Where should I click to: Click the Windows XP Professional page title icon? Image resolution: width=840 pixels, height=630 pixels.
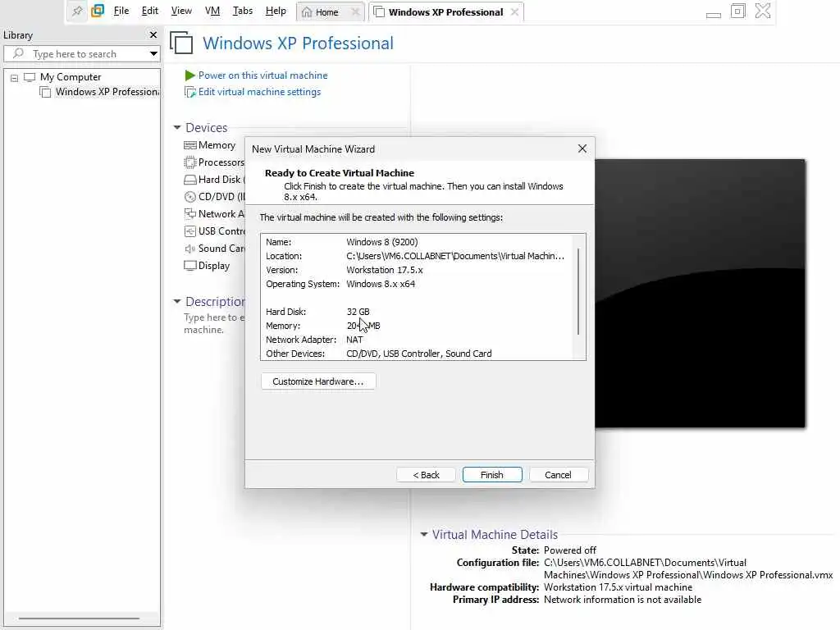[181, 43]
